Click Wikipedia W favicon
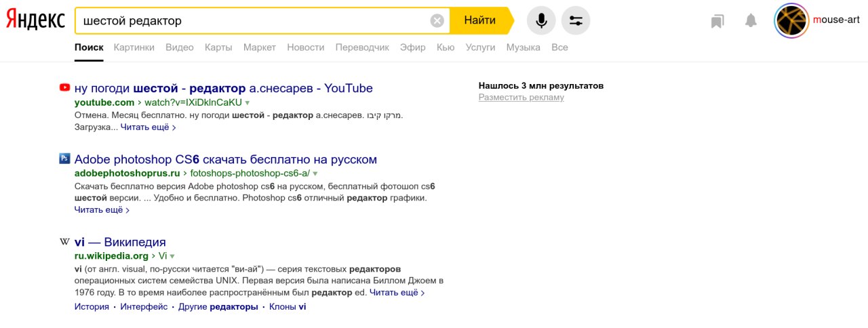Screen dimensions: 868x328 click(64, 241)
